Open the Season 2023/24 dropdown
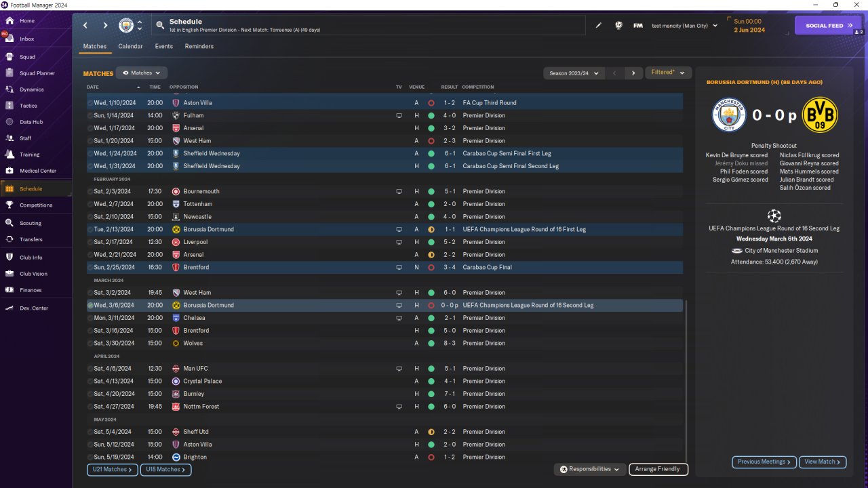 coord(573,73)
